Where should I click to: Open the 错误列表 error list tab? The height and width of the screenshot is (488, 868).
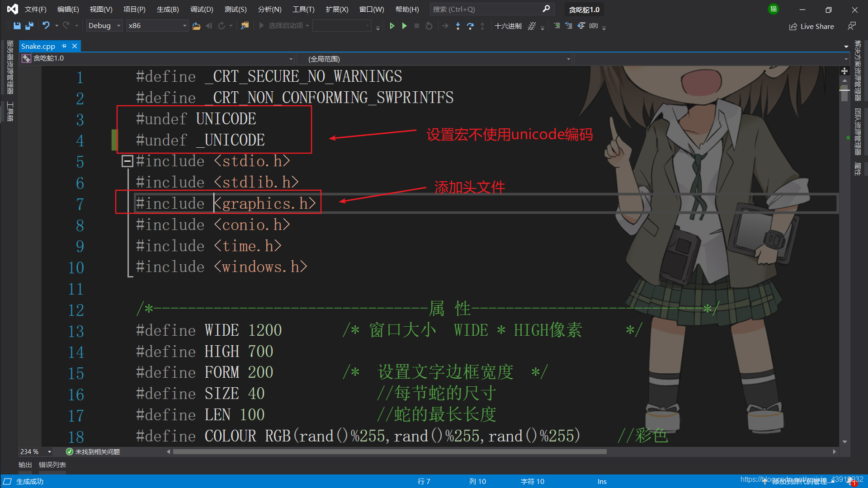pos(52,465)
